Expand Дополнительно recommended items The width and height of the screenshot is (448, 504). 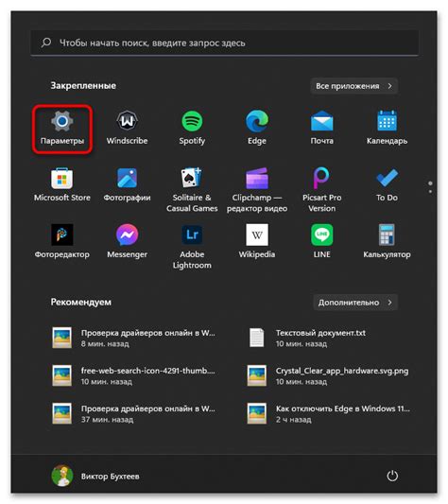pos(355,303)
